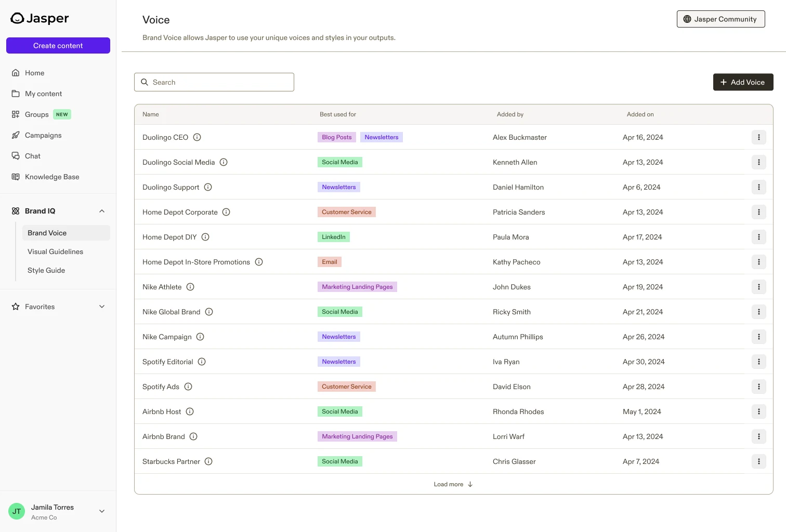786x532 pixels.
Task: Open more options for Duolingo CEO row
Action: (x=759, y=137)
